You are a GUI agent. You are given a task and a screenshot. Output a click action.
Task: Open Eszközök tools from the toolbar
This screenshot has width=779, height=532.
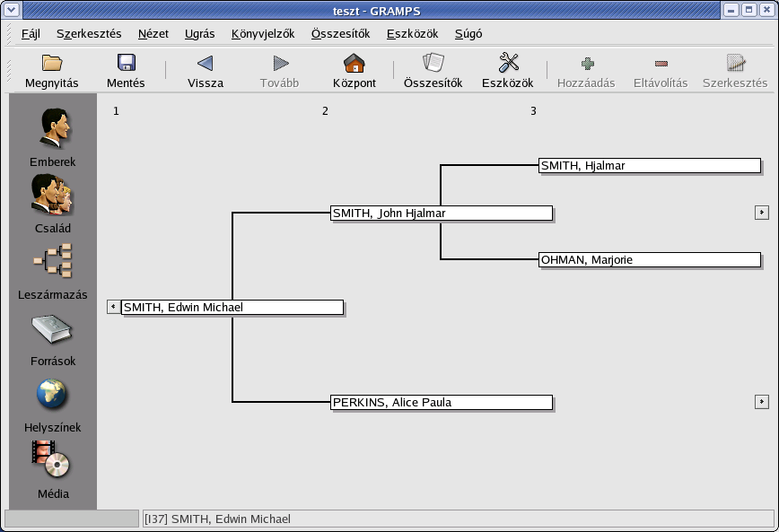[508, 64]
